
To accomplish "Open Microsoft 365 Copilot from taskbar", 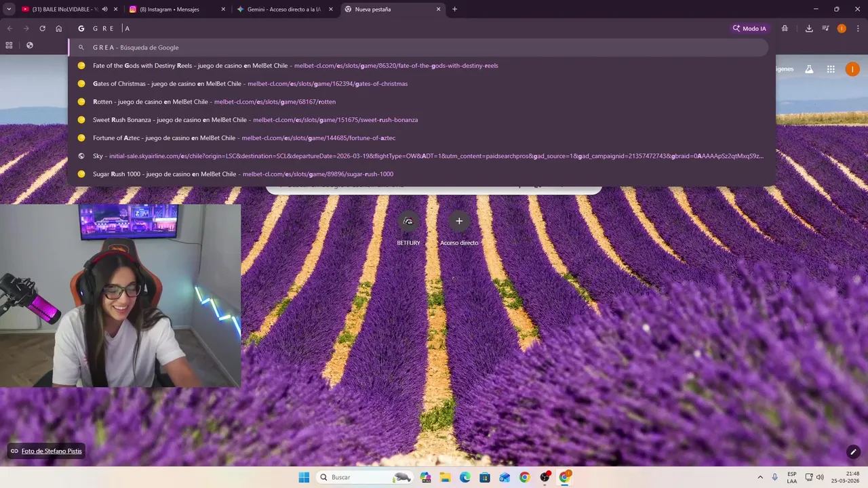I will pyautogui.click(x=426, y=477).
